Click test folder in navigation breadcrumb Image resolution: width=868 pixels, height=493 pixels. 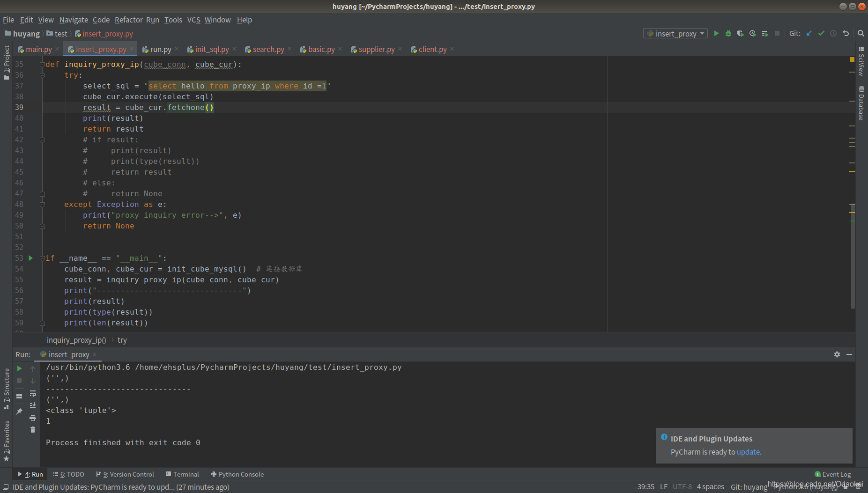(x=57, y=34)
